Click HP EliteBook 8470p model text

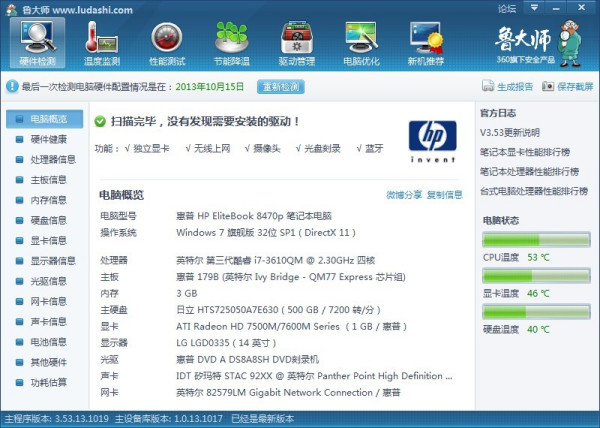pyautogui.click(x=254, y=216)
